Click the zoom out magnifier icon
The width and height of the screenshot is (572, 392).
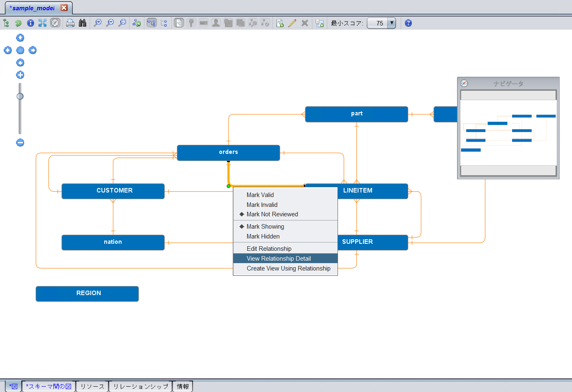click(x=110, y=23)
